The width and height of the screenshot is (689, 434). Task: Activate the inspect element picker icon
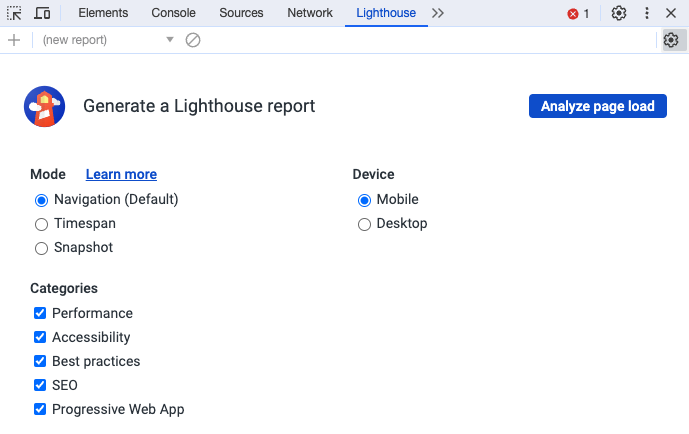coord(14,13)
